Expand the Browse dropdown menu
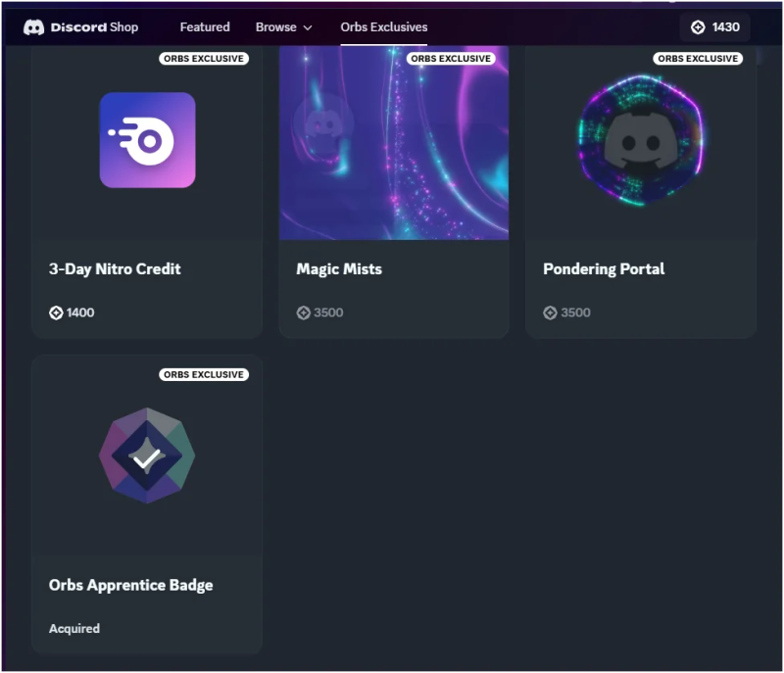Screen dimensions: 784x673 [283, 27]
